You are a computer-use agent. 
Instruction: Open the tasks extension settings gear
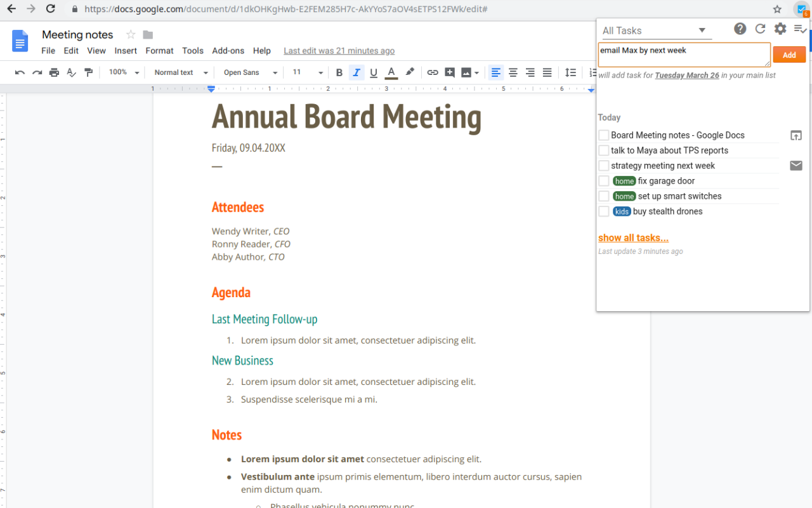tap(780, 29)
